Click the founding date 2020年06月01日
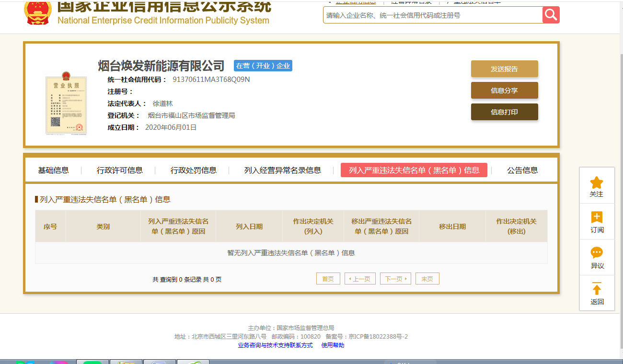The image size is (623, 364). 171,127
